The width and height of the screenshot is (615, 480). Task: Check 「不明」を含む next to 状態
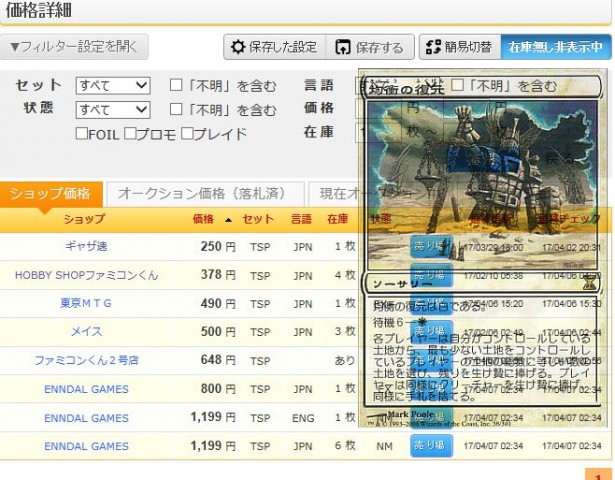click(176, 109)
